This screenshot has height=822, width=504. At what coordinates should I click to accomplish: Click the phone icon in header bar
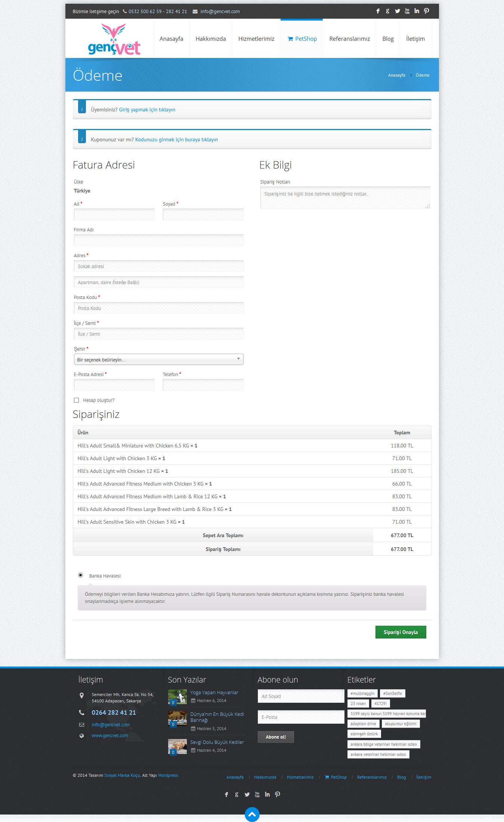(x=125, y=11)
